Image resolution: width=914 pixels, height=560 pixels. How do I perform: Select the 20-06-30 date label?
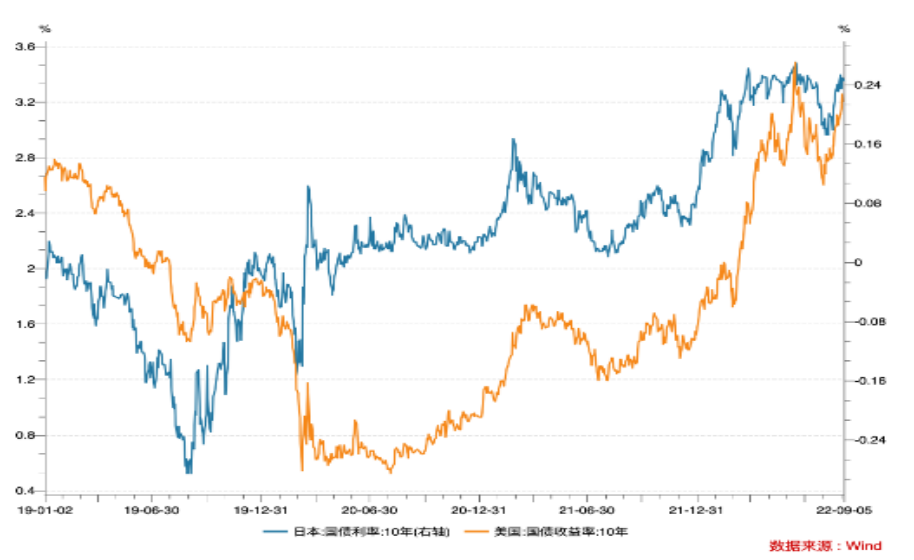pyautogui.click(x=369, y=509)
